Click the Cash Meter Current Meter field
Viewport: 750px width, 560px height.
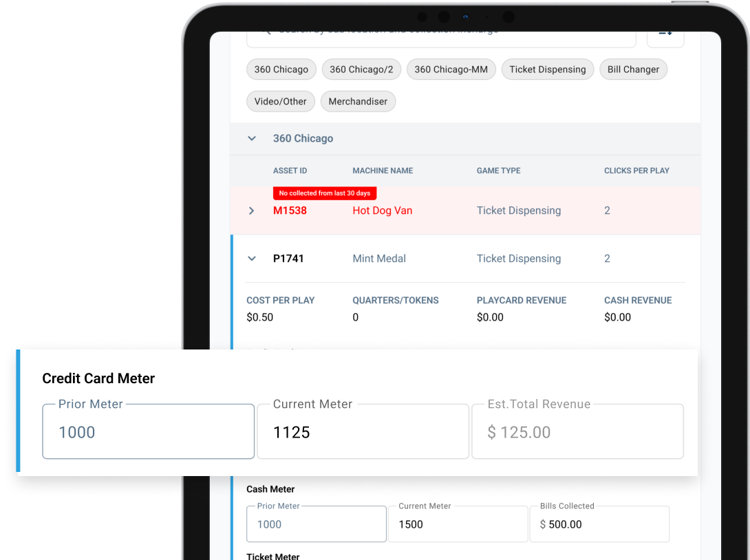pyautogui.click(x=458, y=524)
